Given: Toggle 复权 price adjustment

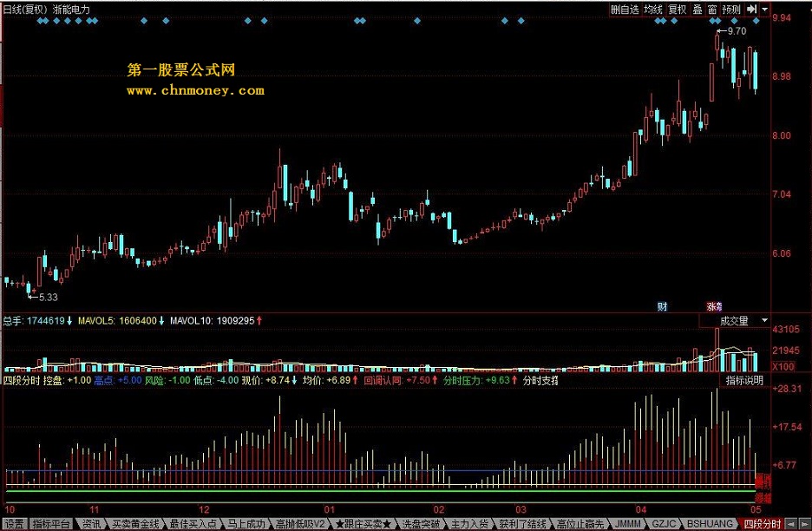Looking at the screenshot, I should 677,10.
